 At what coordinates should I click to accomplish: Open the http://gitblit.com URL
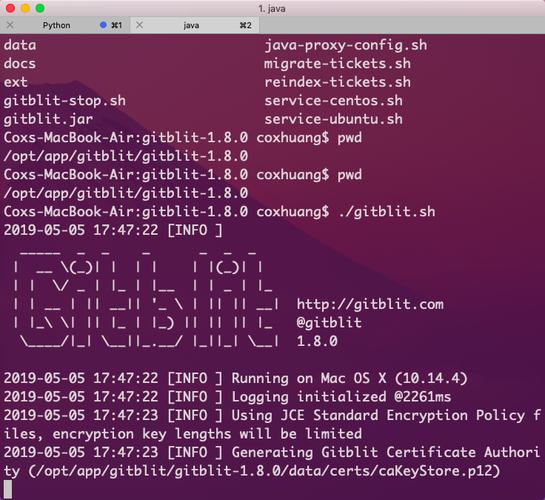(370, 304)
